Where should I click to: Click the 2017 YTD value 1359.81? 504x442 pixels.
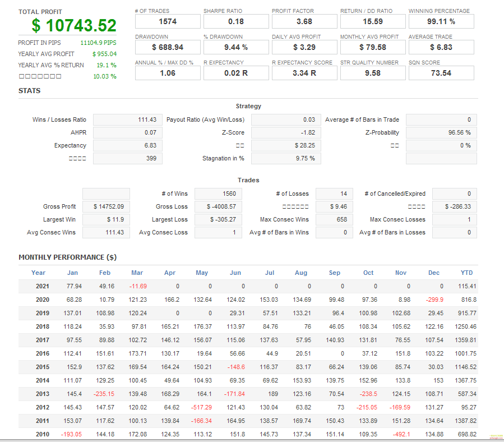pos(465,340)
